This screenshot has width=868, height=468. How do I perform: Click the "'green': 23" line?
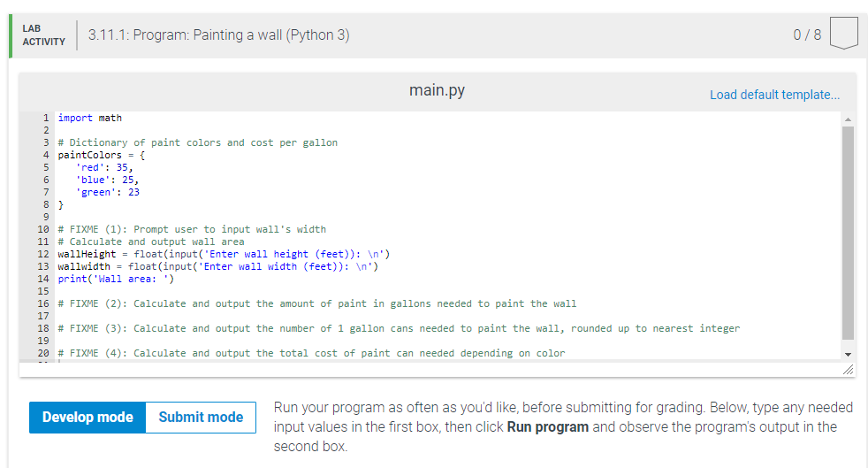point(107,192)
